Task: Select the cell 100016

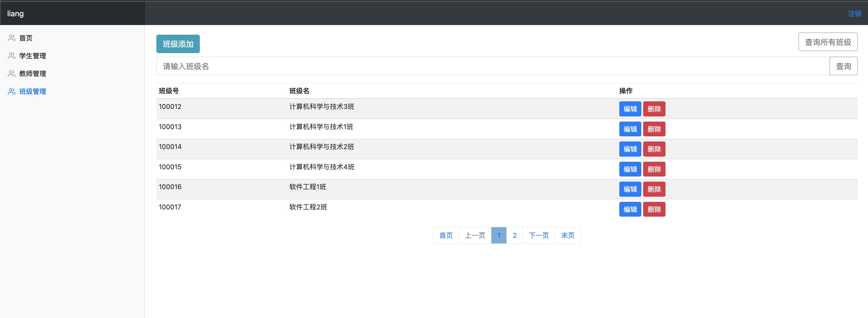Action: coord(170,187)
